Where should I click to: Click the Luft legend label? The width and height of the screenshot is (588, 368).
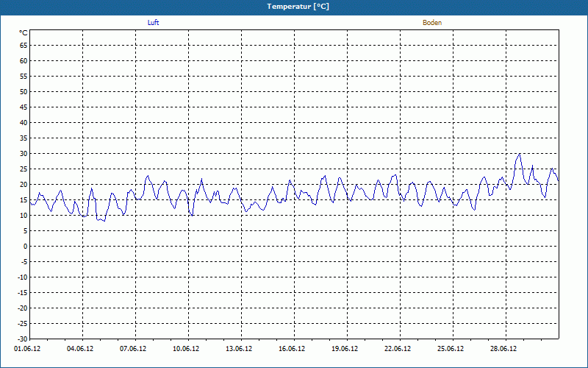coord(153,23)
